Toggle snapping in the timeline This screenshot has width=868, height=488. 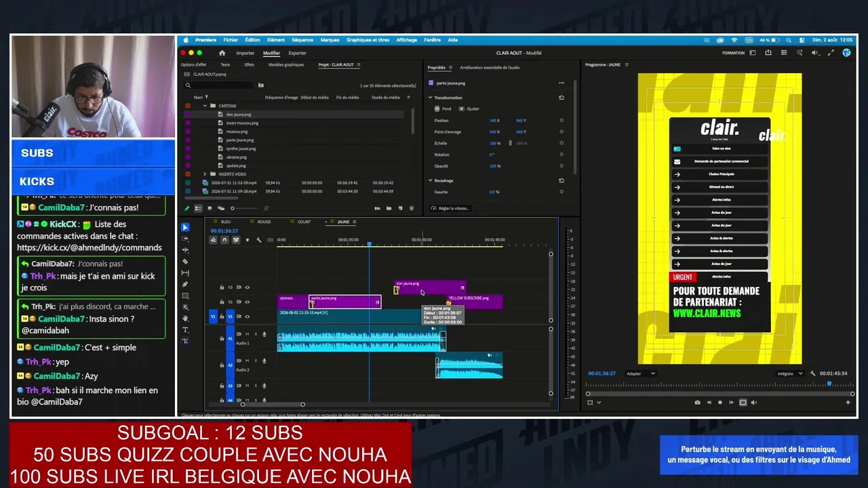click(224, 240)
